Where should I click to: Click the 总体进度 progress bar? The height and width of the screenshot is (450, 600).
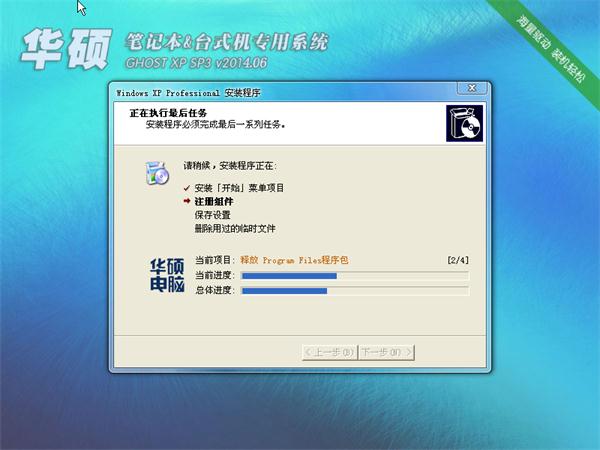coord(355,290)
